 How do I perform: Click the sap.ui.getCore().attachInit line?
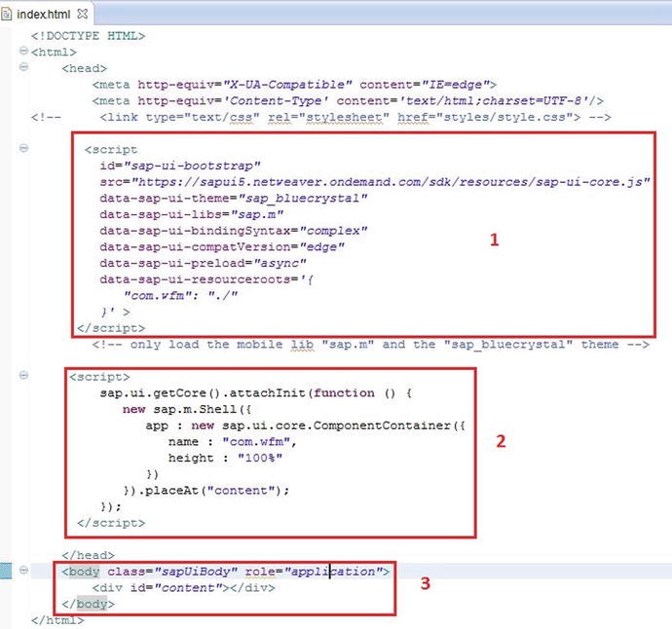[256, 393]
